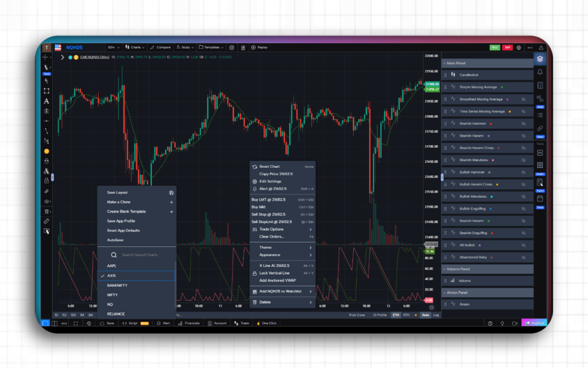
Task: Select BANKNIFTY from saved charts list
Action: 117,285
